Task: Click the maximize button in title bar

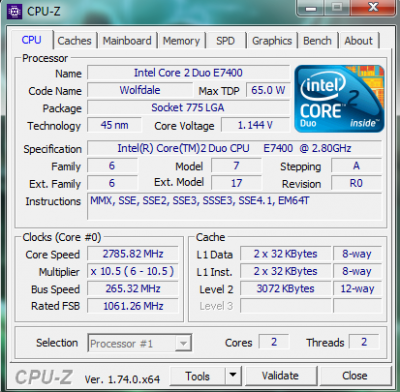Action: (x=337, y=8)
